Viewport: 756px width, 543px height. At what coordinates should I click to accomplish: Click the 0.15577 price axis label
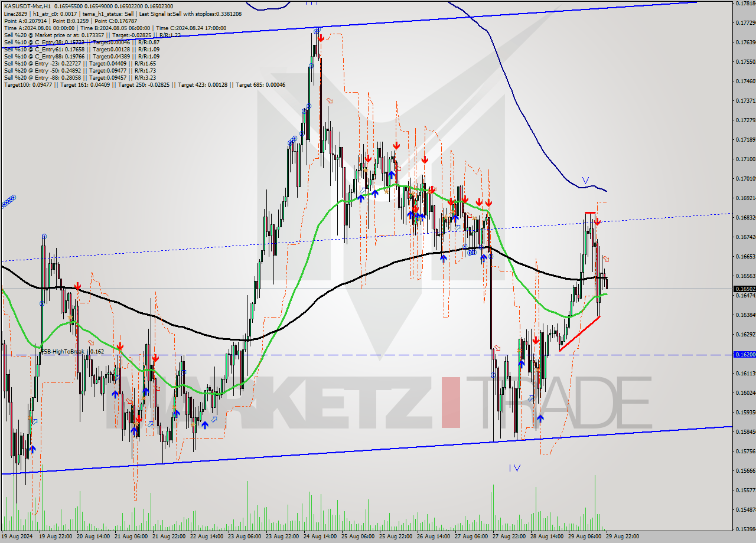coord(745,490)
